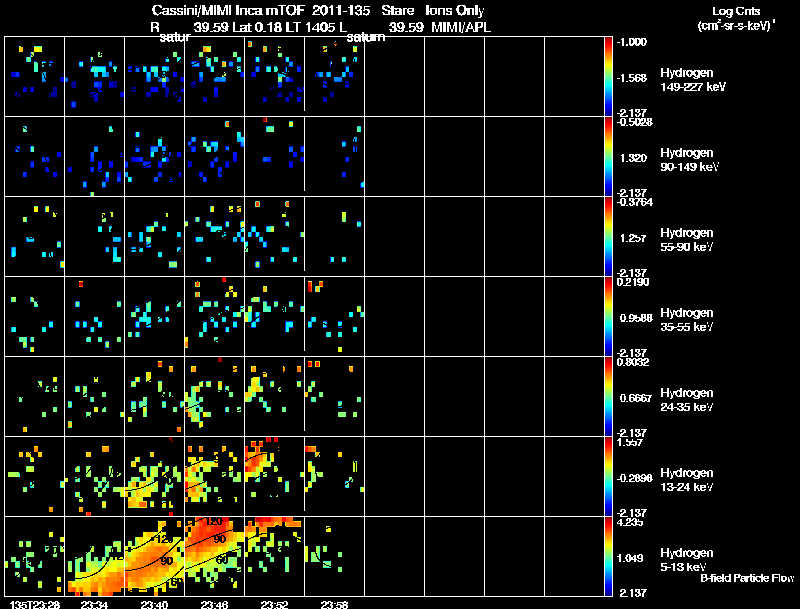Screen dimensions: 800x609
Task: Click the time axis label '23:46'
Action: 214,604
